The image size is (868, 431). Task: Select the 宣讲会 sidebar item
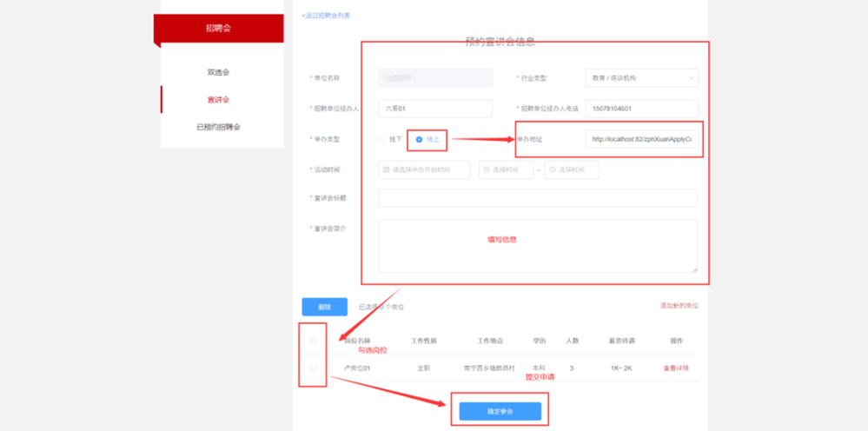click(x=218, y=100)
